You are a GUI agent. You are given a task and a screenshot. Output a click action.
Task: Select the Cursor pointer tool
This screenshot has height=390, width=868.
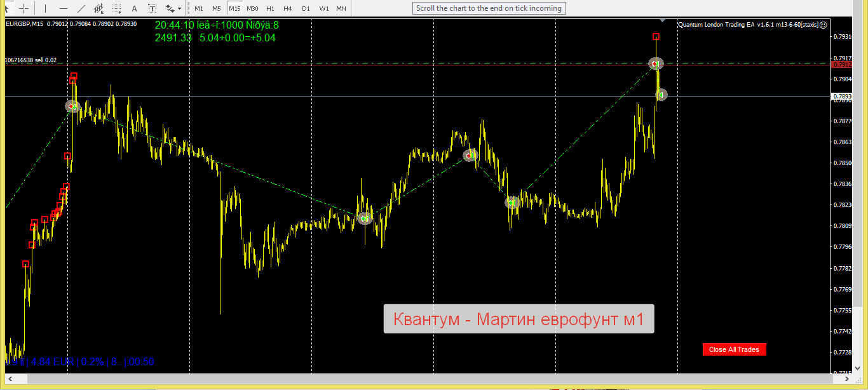tap(8, 8)
